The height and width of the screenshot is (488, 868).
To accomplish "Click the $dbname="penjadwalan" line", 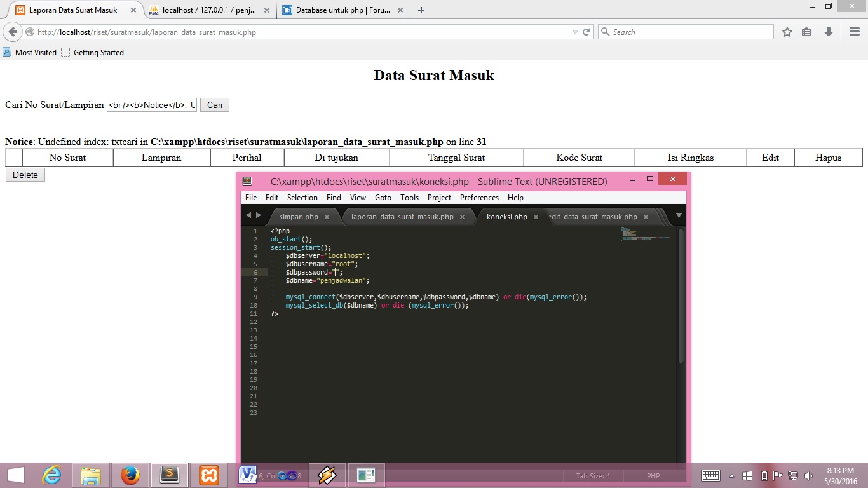I will 327,280.
